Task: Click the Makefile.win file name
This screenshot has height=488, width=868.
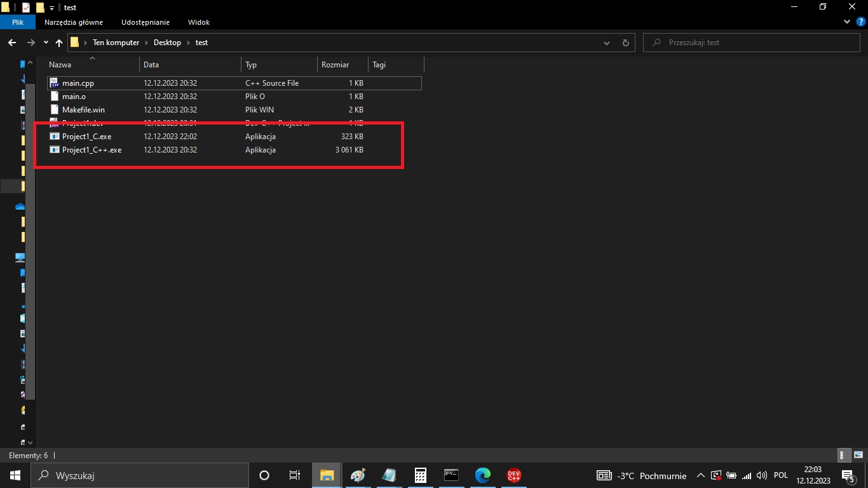Action: coord(83,110)
